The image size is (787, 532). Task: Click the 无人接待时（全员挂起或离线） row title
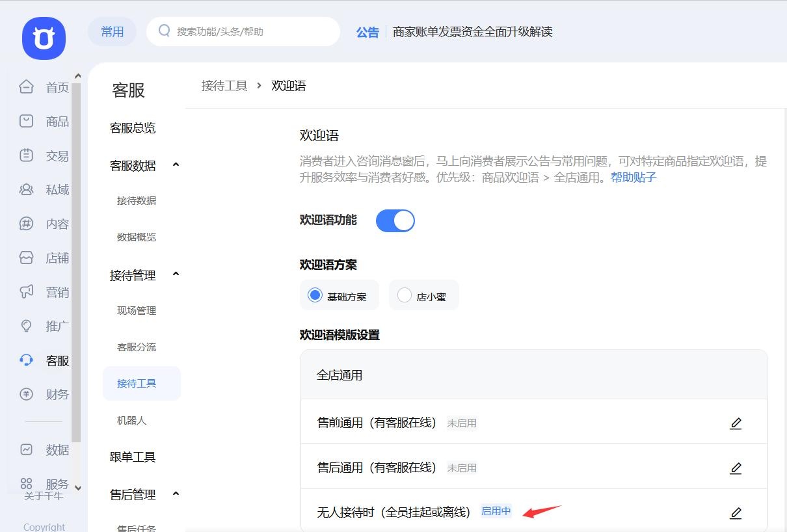393,512
